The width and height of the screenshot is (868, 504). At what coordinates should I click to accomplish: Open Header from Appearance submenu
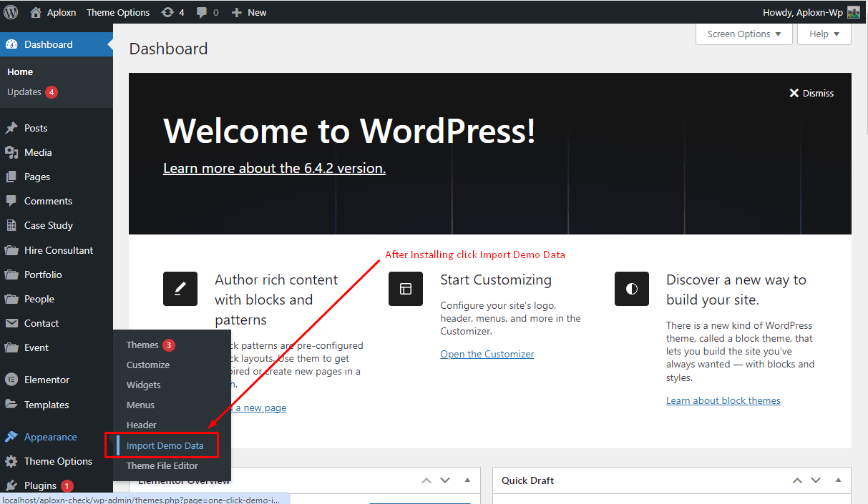142,425
